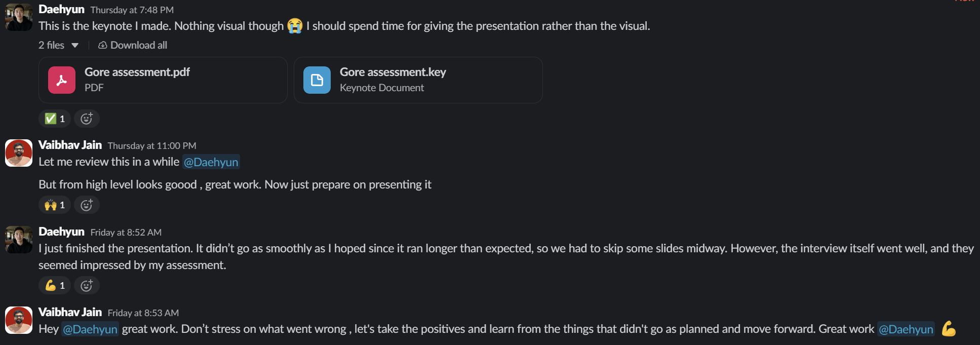The height and width of the screenshot is (345, 980).
Task: Click Vaibhav Jain's avatar on Friday message
Action: pos(19,320)
